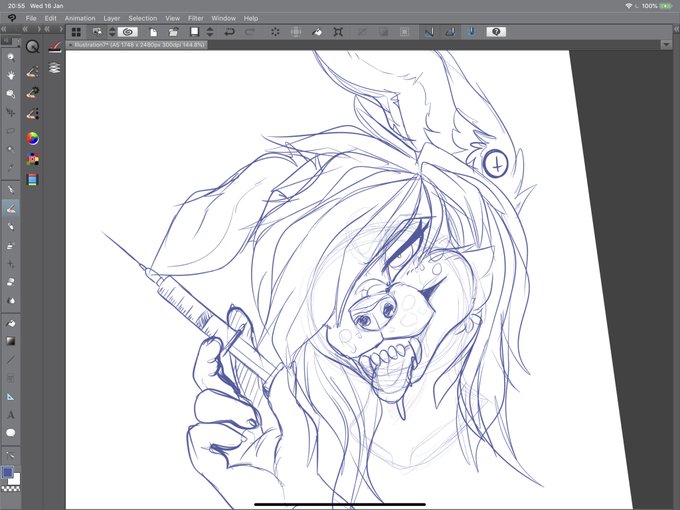Toggle the spiral edge keyboard button

point(128,32)
